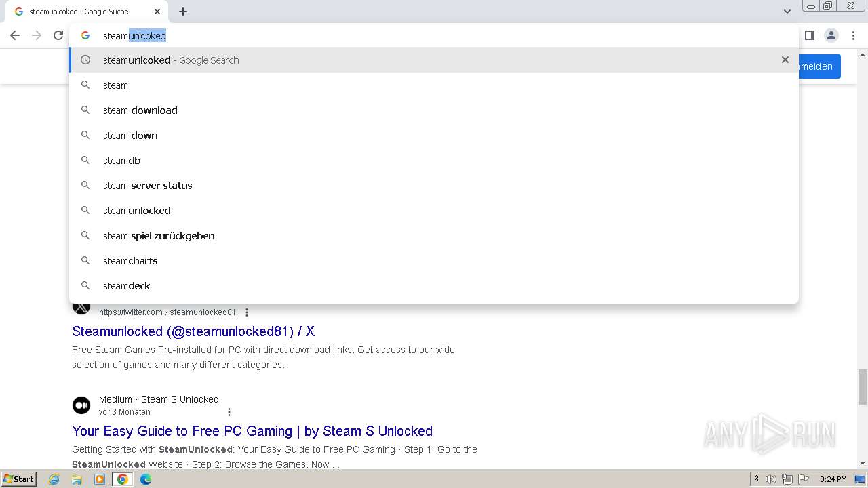Pick the 'steam down' suggestion
The image size is (868, 488).
(x=434, y=135)
